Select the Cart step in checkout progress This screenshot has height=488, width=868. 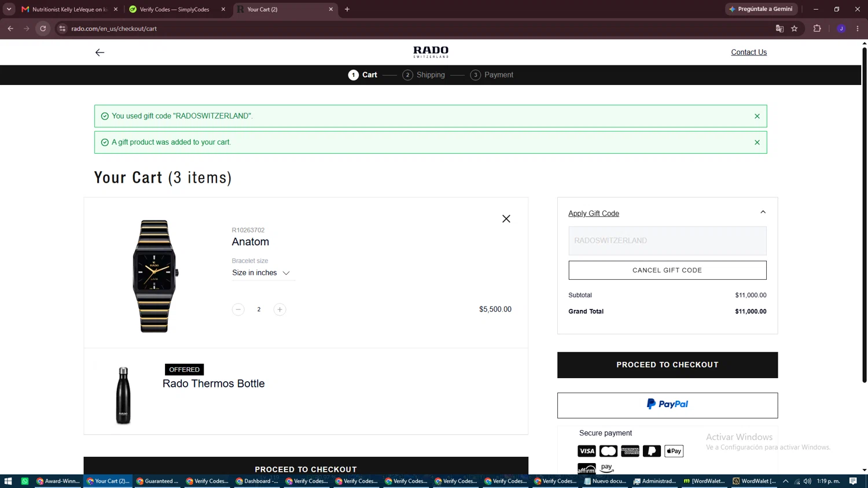pos(363,75)
